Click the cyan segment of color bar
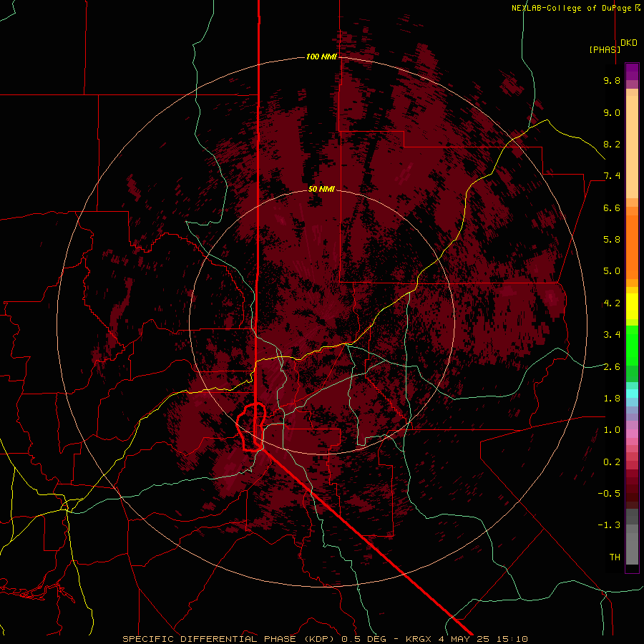The image size is (644, 644). [632, 394]
